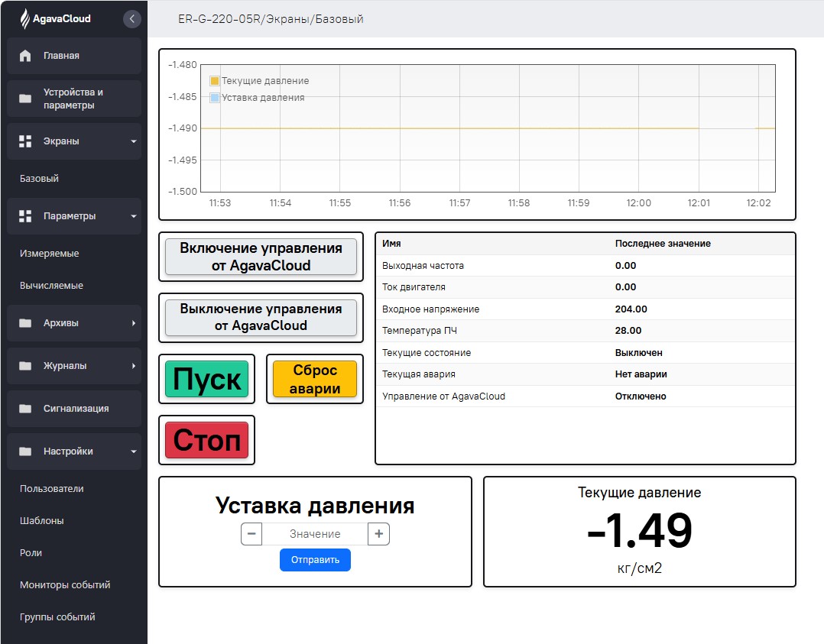Click the Температура ПЧ value 28.00
This screenshot has height=644, width=824.
628,331
